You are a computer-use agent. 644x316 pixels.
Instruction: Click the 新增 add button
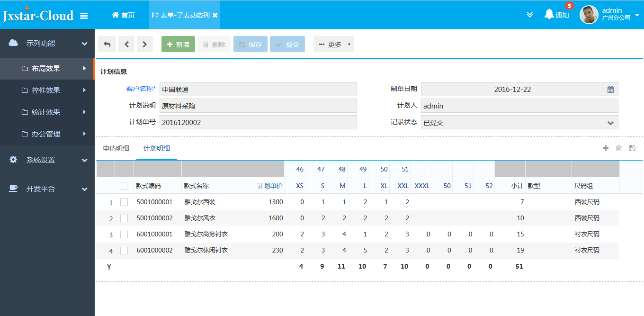pos(178,44)
